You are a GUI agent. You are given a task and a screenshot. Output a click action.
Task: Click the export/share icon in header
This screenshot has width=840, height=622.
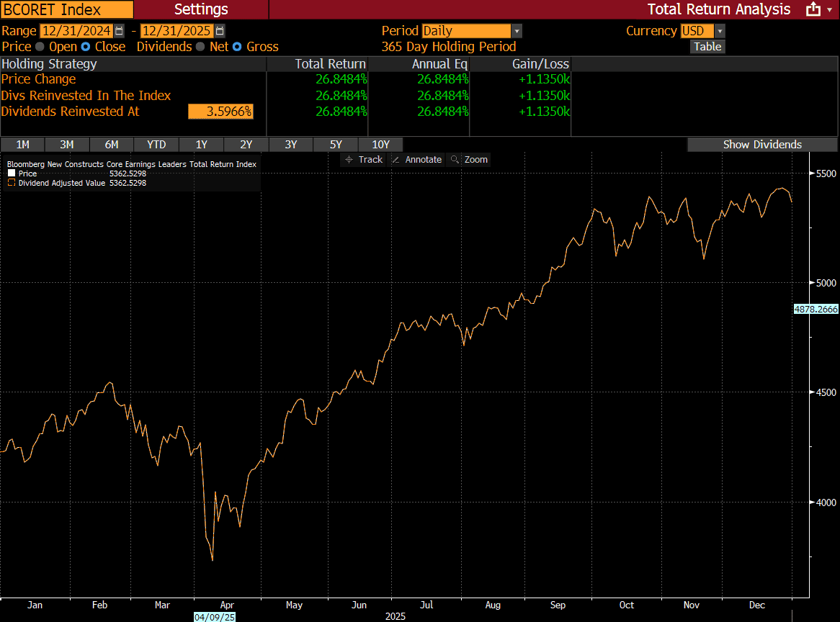point(813,9)
